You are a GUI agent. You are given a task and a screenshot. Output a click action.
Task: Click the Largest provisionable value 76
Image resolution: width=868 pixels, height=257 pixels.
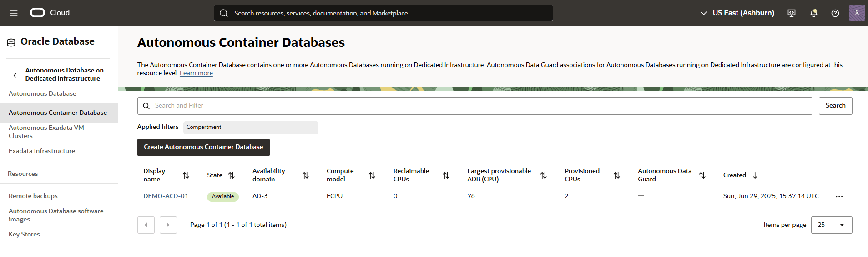[471, 196]
